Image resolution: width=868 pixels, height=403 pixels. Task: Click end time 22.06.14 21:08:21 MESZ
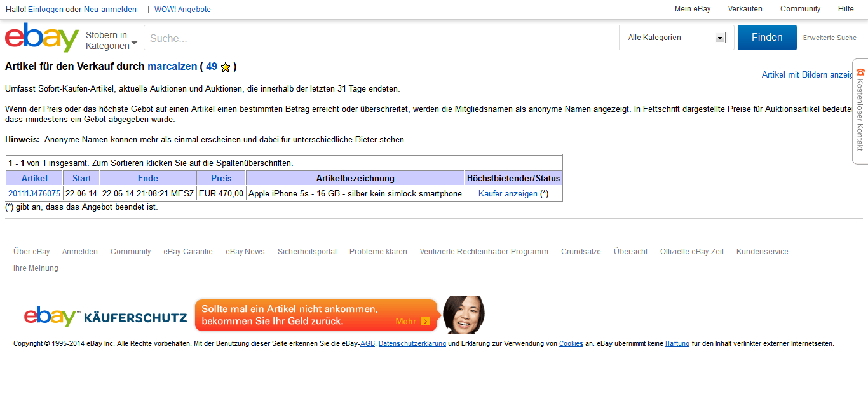[x=148, y=193]
